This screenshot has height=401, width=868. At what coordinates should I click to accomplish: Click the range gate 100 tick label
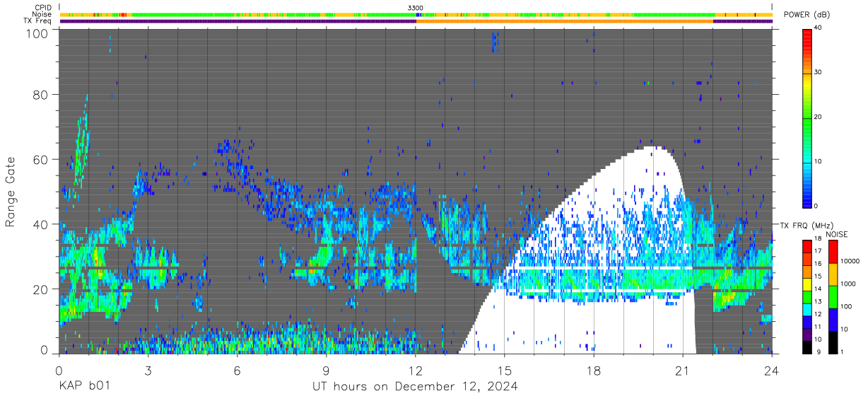[x=38, y=33]
